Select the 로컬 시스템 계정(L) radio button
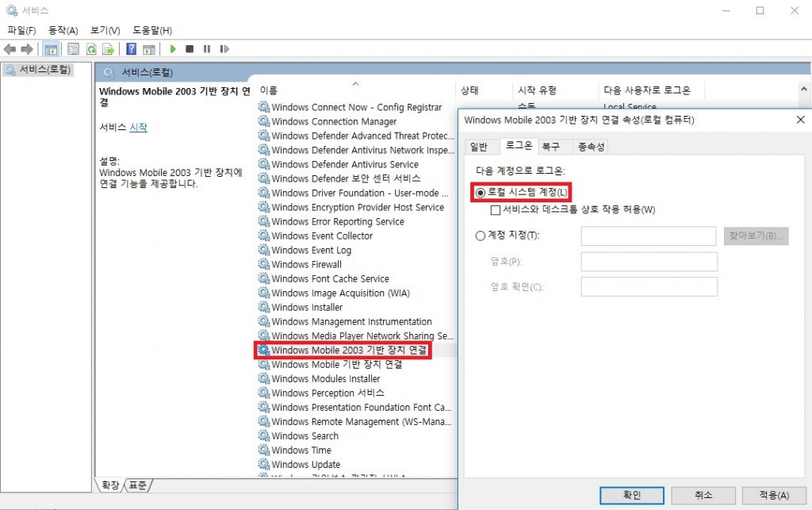Image resolution: width=812 pixels, height=510 pixels. pos(481,193)
